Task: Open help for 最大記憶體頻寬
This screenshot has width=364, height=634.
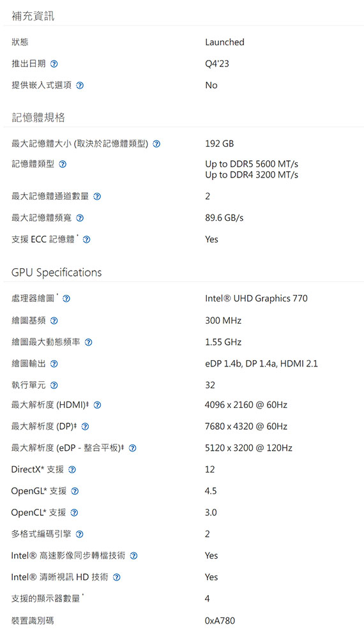Action: click(x=80, y=218)
